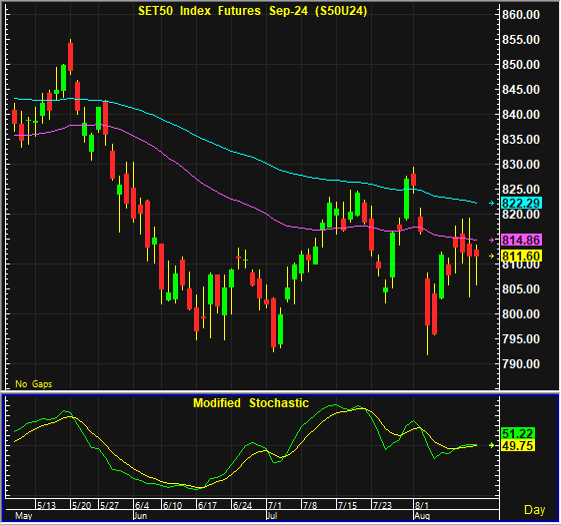
Task: Click the 5/20 date marker on axis
Action: click(x=82, y=505)
